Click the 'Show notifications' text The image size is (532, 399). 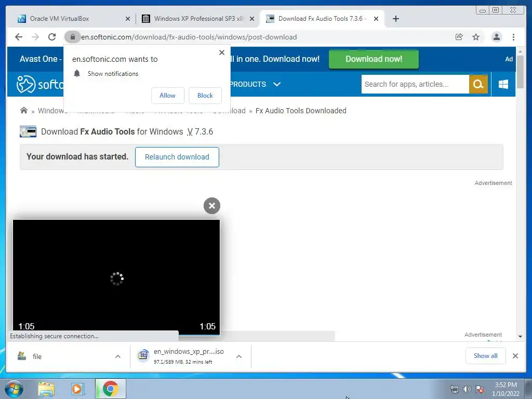click(x=113, y=74)
